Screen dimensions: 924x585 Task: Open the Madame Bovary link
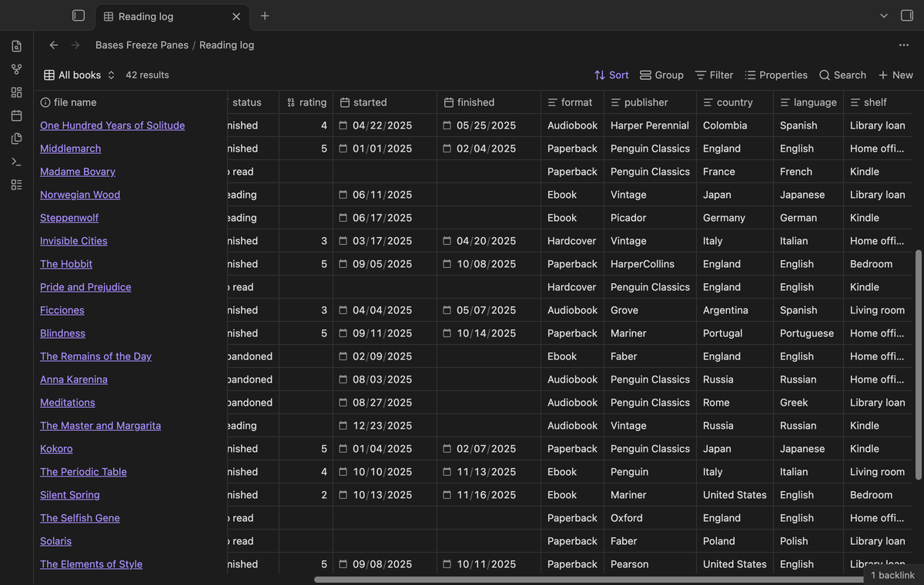pyautogui.click(x=78, y=172)
